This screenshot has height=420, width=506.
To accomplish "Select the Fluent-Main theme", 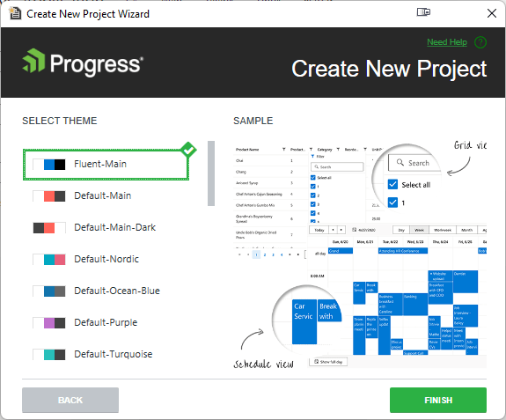I will click(x=106, y=165).
